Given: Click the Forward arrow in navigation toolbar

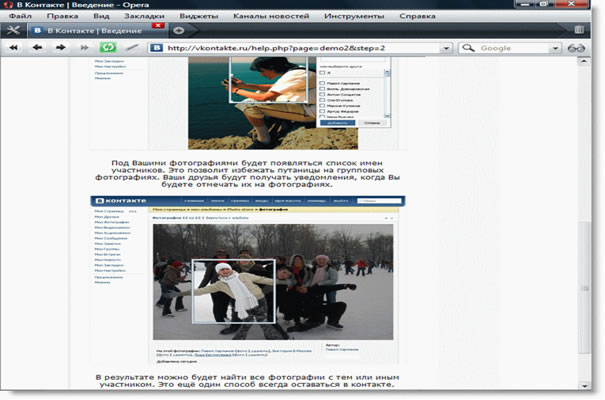Looking at the screenshot, I should (x=60, y=47).
